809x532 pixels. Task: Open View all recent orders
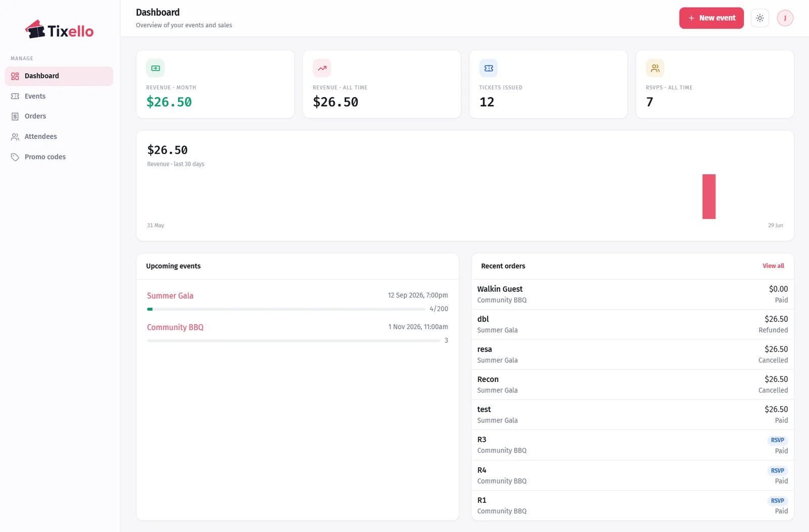pos(773,266)
